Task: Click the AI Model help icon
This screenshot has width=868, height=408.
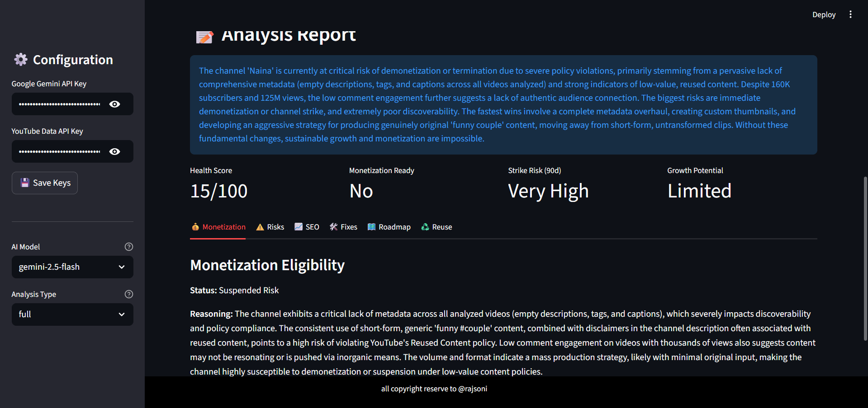Action: pyautogui.click(x=129, y=247)
